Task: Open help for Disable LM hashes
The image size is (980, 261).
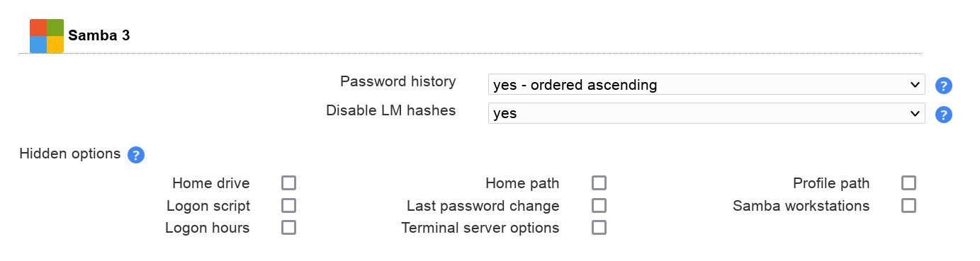Action: (943, 115)
